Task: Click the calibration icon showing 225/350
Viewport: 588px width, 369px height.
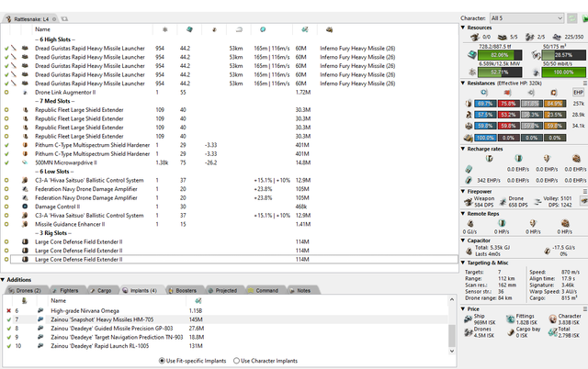Action: pyautogui.click(x=557, y=37)
